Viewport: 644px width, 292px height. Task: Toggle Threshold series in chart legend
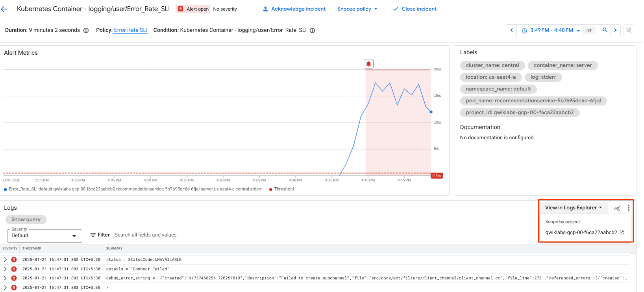[281, 189]
